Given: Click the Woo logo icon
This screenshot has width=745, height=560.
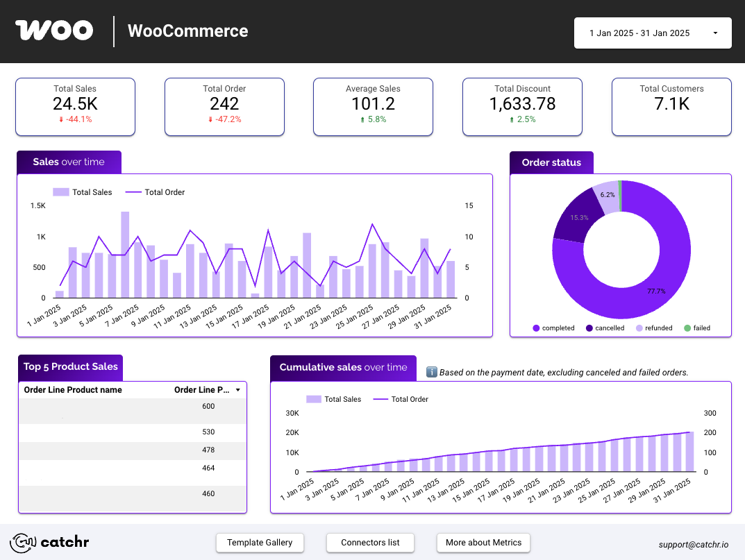Looking at the screenshot, I should [53, 30].
